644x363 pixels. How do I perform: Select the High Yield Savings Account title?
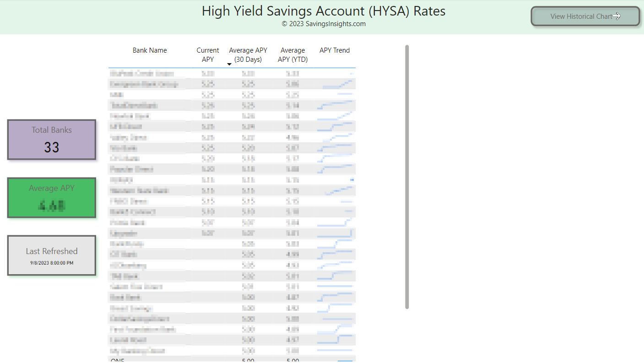click(x=324, y=11)
